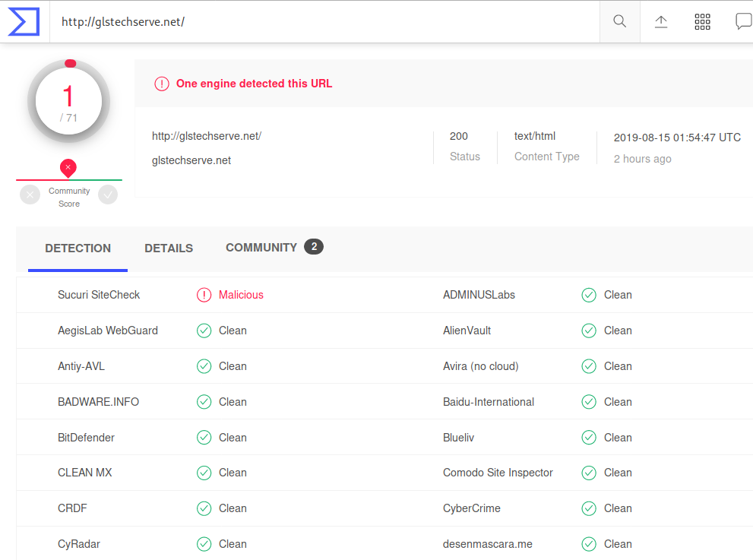Click the Community Score label
753x560 pixels.
(69, 198)
